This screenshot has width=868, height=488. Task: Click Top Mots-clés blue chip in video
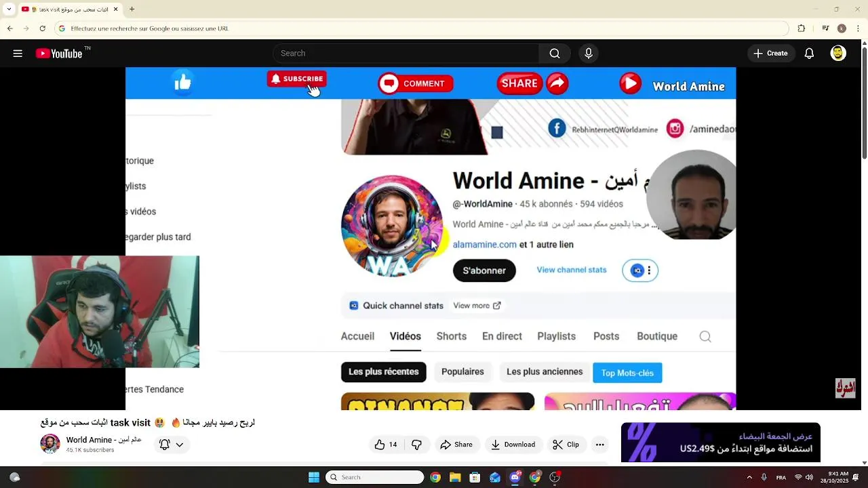pos(627,373)
